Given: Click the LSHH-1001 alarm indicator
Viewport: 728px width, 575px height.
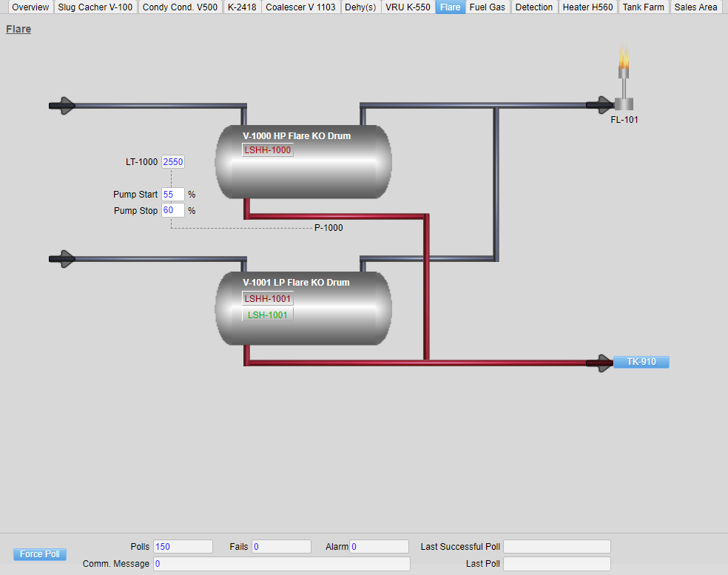Looking at the screenshot, I should pyautogui.click(x=267, y=299).
